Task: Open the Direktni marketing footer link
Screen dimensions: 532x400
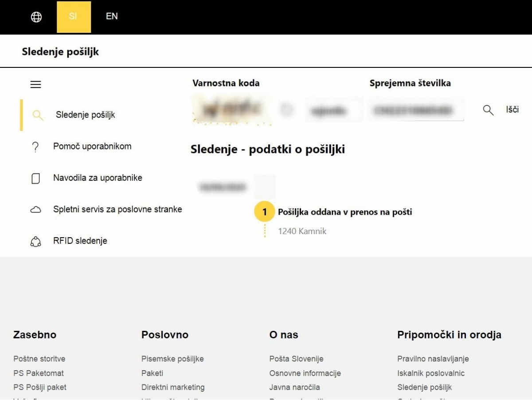Action: pos(173,387)
